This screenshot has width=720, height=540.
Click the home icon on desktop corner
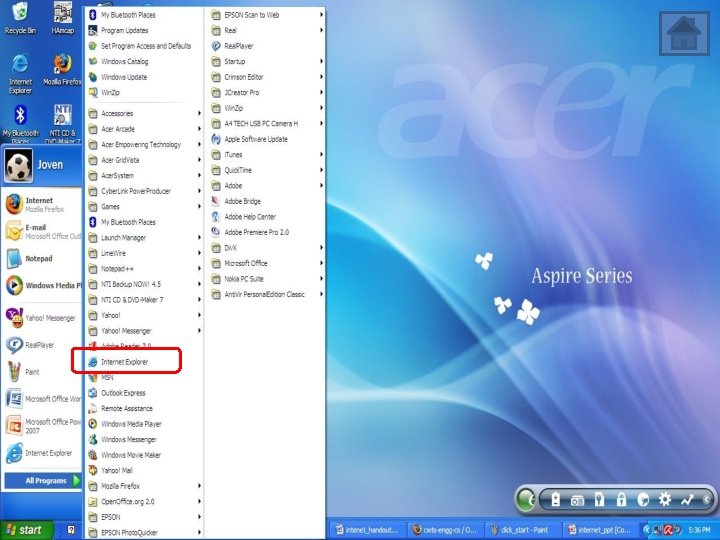(684, 34)
